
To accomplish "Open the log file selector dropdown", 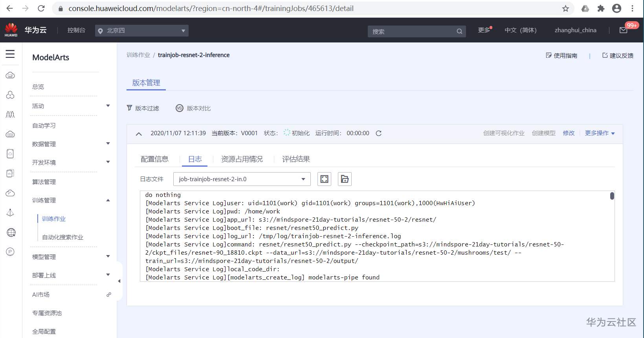I will coord(242,179).
